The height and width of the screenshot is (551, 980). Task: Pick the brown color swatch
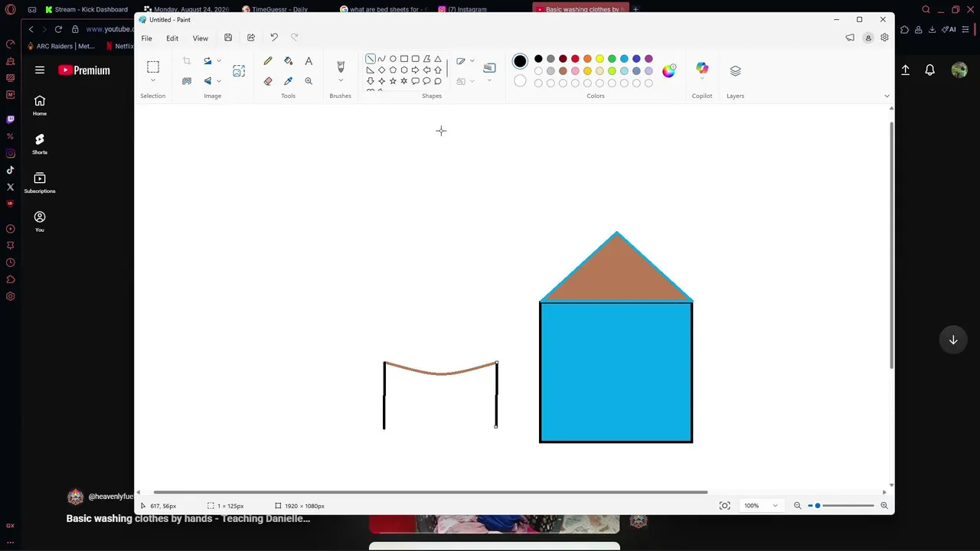[563, 71]
